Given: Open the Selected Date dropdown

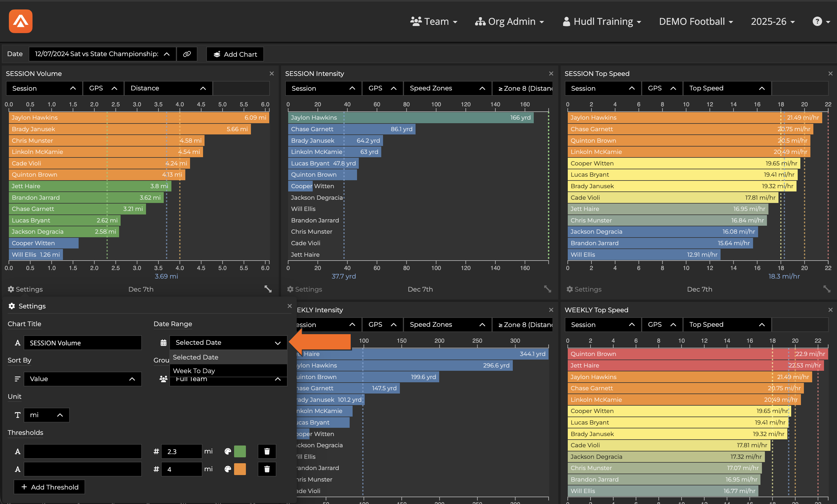Looking at the screenshot, I should (228, 342).
